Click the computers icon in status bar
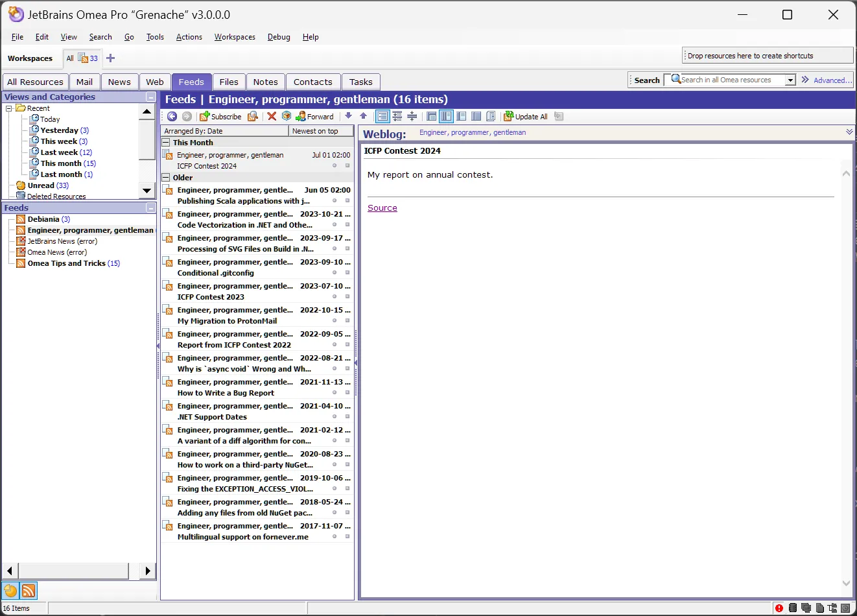Viewport: 857px width, 616px height. (806, 608)
